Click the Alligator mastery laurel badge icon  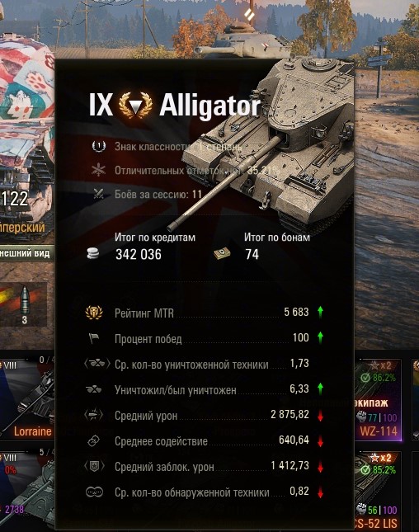[135, 105]
